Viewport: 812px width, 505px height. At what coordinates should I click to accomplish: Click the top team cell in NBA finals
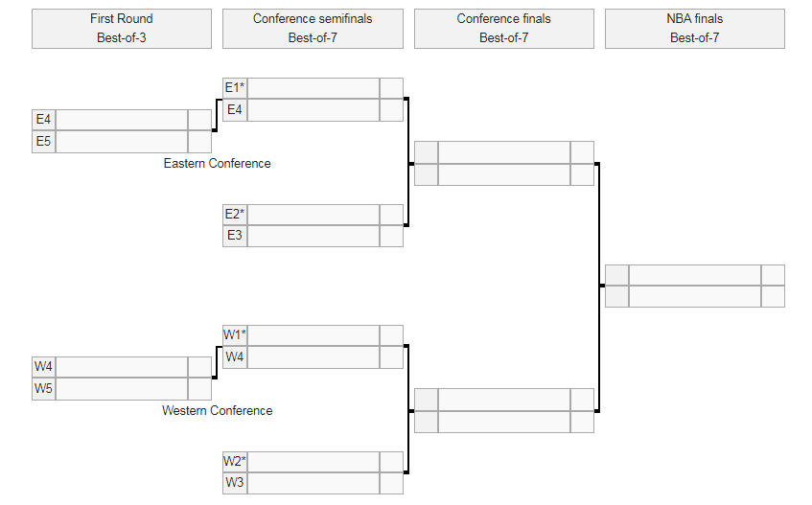coord(694,275)
